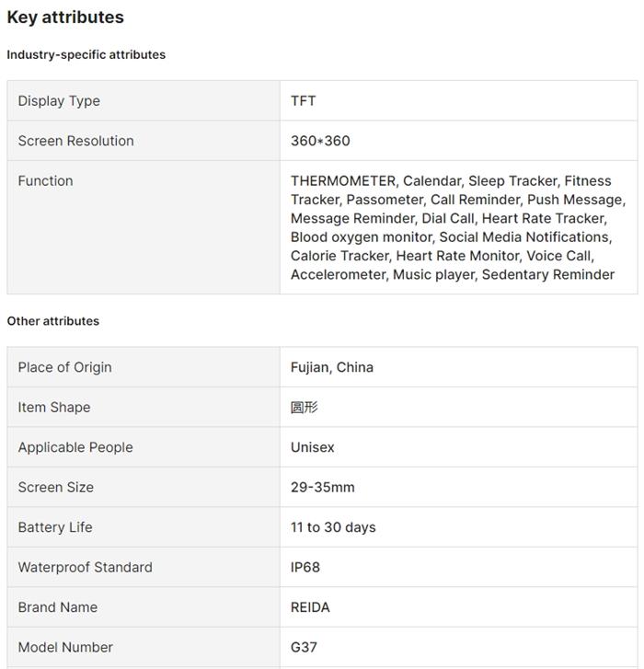Image resolution: width=644 pixels, height=669 pixels.
Task: Click the "Key attributes" heading
Action: [x=65, y=17]
